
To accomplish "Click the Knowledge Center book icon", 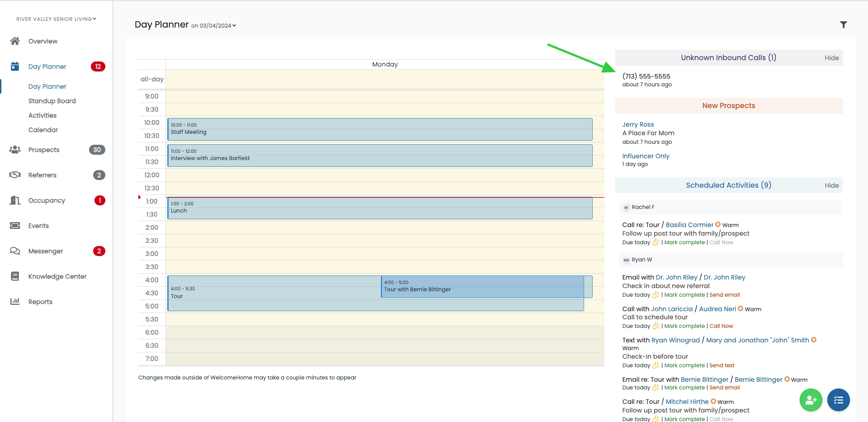I will click(x=15, y=276).
